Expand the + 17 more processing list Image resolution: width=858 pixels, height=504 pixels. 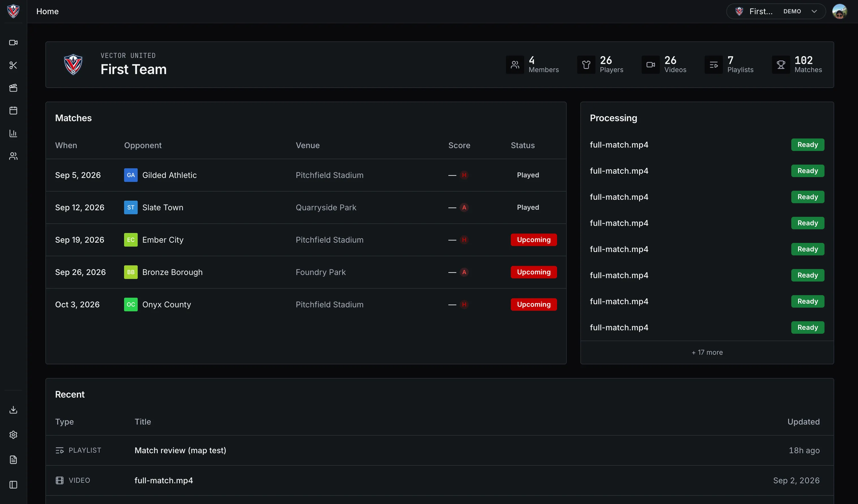point(707,352)
